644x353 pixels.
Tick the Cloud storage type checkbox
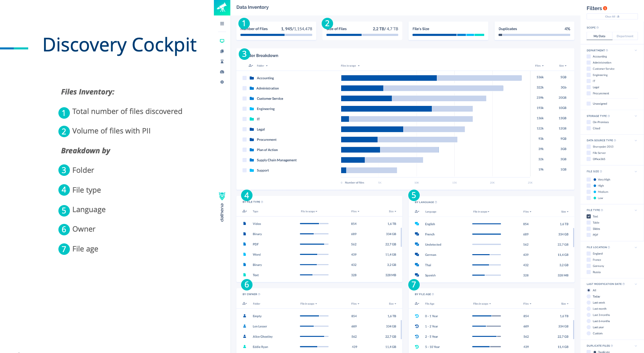pyautogui.click(x=589, y=128)
